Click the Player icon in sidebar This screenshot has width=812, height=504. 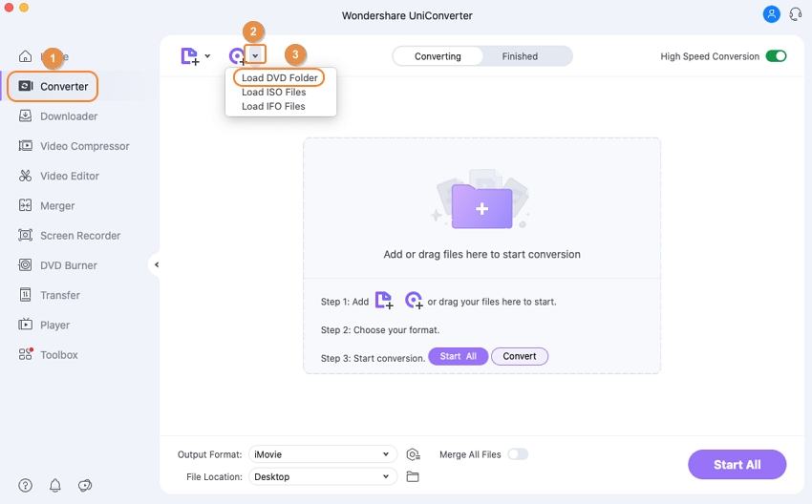[x=25, y=325]
